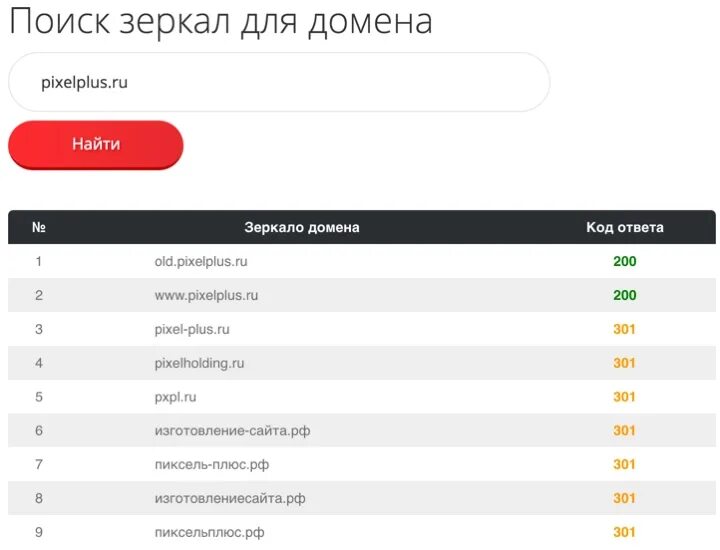The height and width of the screenshot is (550, 720).
Task: Click row number 9 in the table
Action: (39, 533)
